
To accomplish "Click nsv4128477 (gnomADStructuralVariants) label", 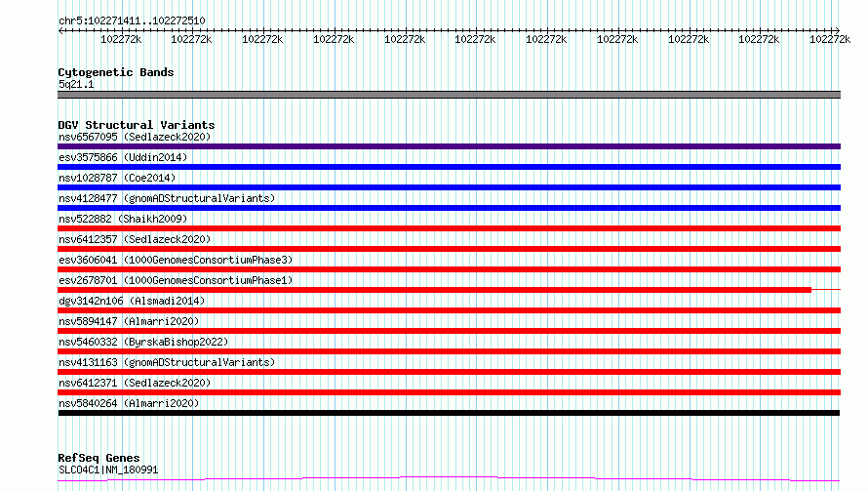I will 167,198.
